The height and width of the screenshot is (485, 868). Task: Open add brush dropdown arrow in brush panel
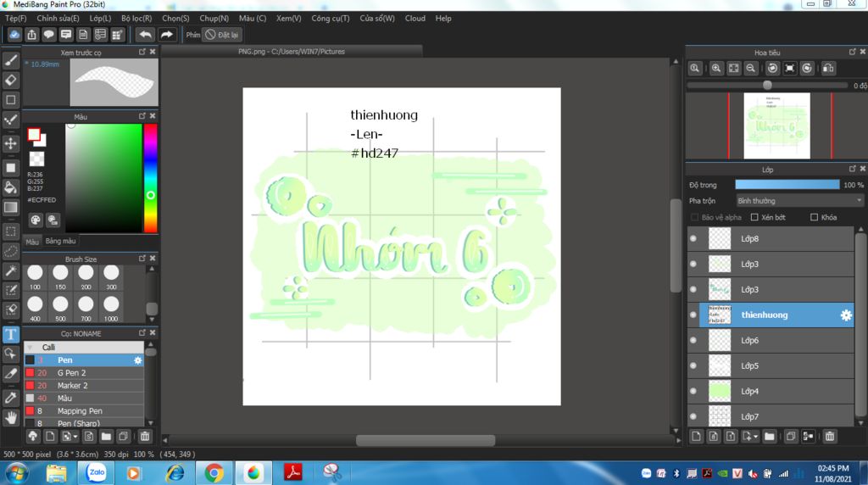pos(75,437)
